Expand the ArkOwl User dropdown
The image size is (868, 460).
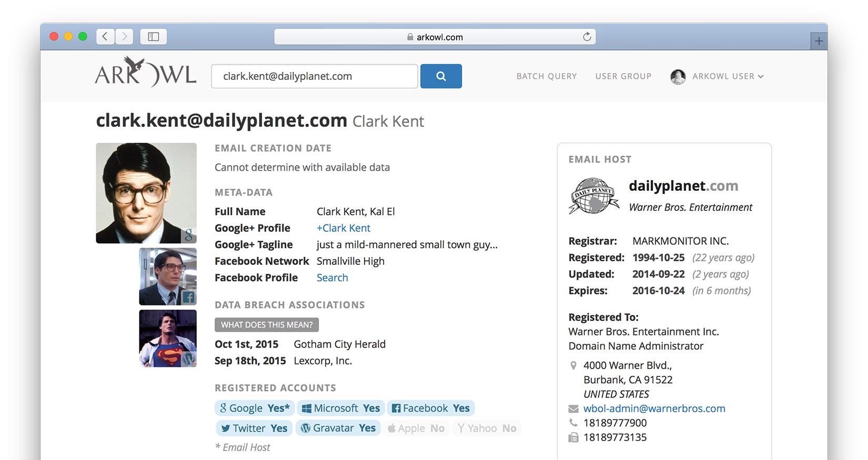728,77
